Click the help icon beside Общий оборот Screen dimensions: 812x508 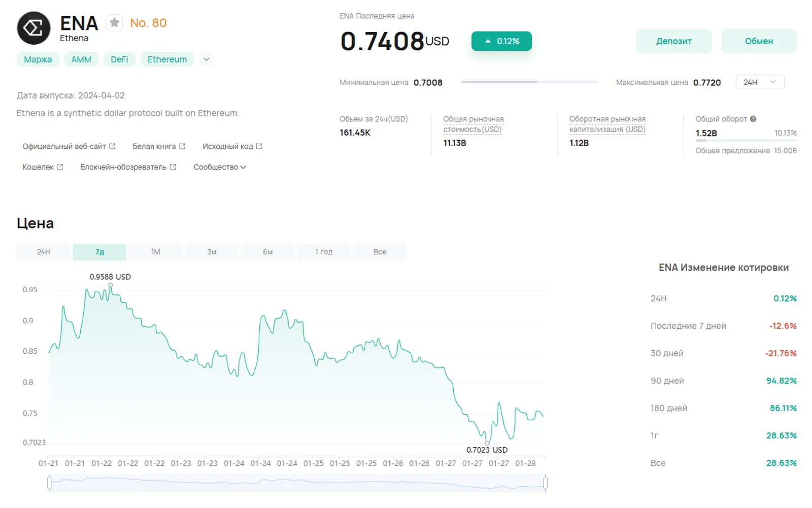pos(753,119)
